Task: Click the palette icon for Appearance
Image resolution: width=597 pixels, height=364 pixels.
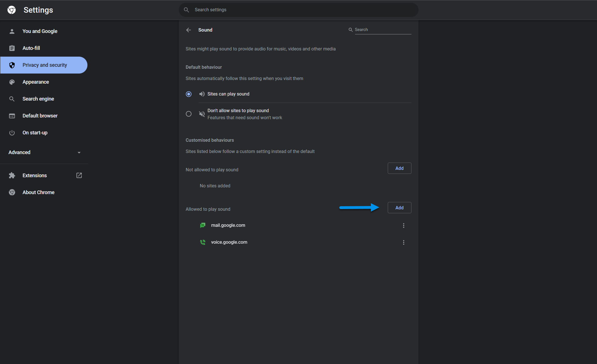Action: (x=12, y=82)
